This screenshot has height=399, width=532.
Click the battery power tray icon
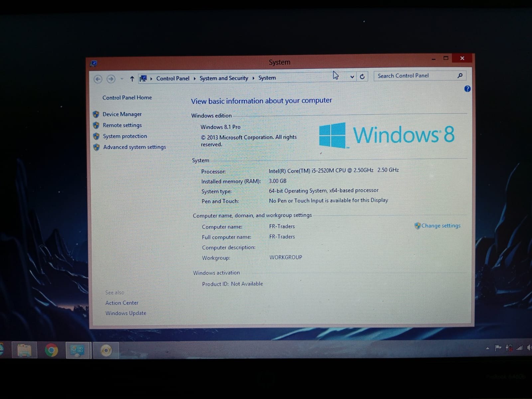pyautogui.click(x=509, y=348)
